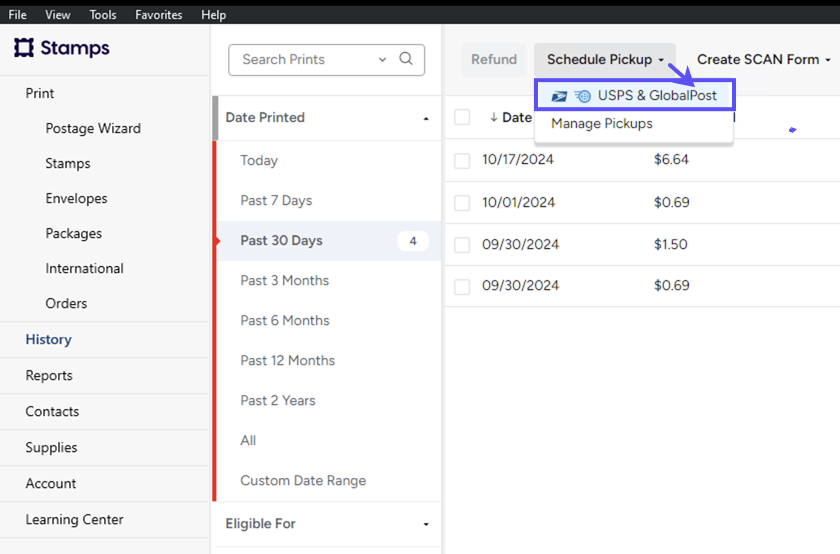Open the search options chevron

pos(382,59)
